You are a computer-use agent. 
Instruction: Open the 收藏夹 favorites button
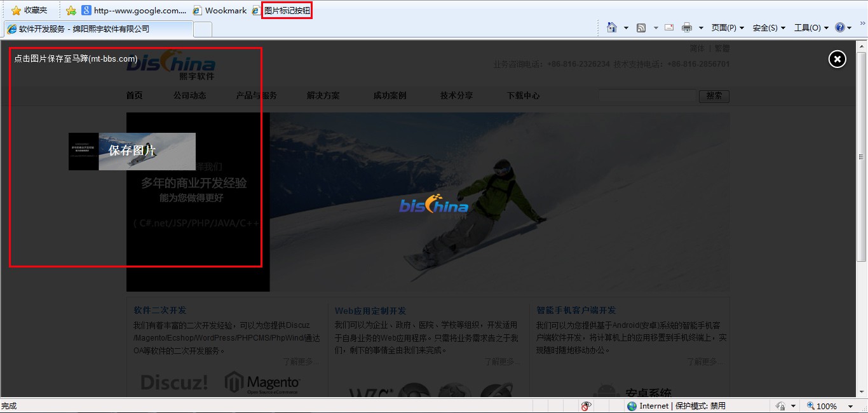click(29, 10)
